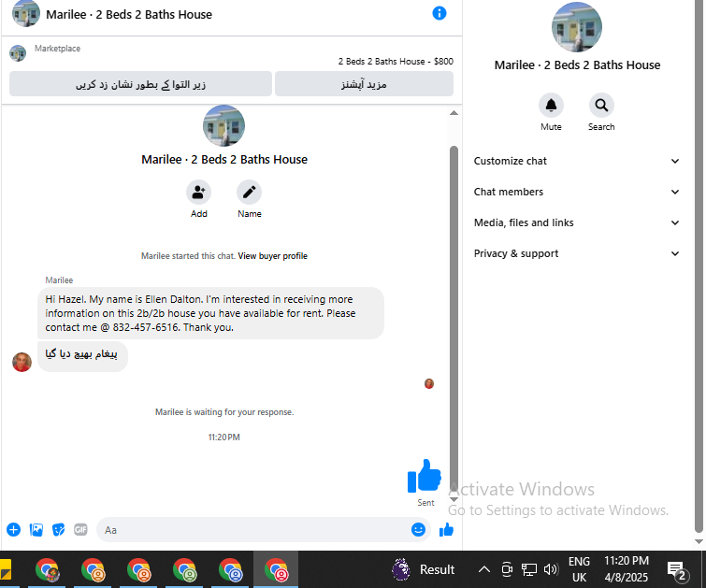Open the Meet Now camera tray icon
Viewport: 706px width, 588px height.
(x=507, y=569)
